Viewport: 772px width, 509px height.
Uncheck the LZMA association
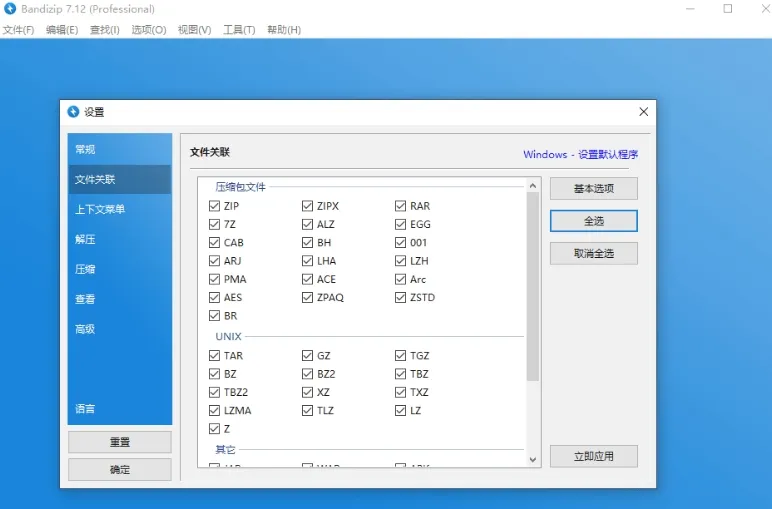[x=214, y=410]
